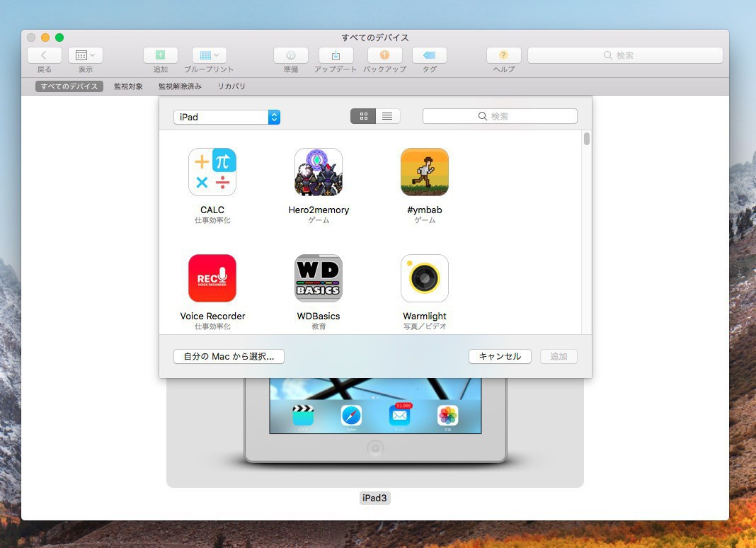Click the disabled 追加 button in the sheet
The width and height of the screenshot is (756, 548).
[559, 357]
